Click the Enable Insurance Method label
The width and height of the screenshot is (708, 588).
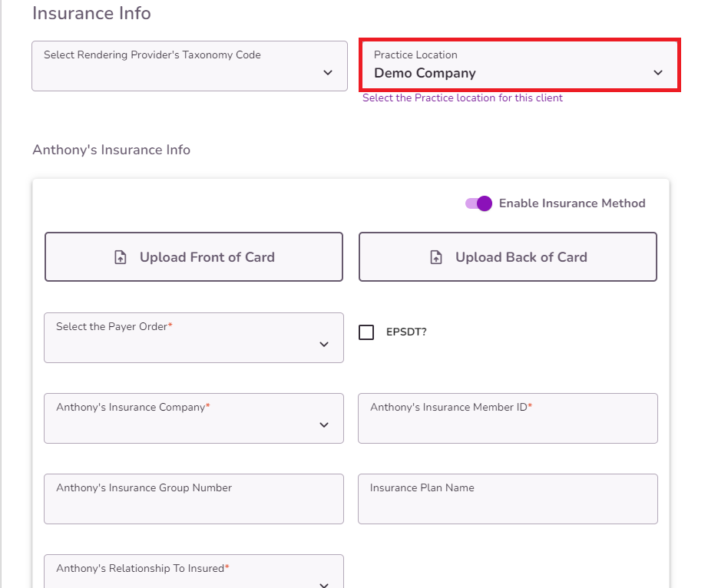click(x=572, y=203)
